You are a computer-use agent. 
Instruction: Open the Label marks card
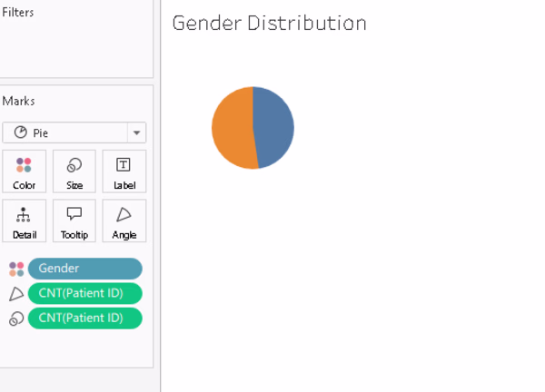[124, 171]
